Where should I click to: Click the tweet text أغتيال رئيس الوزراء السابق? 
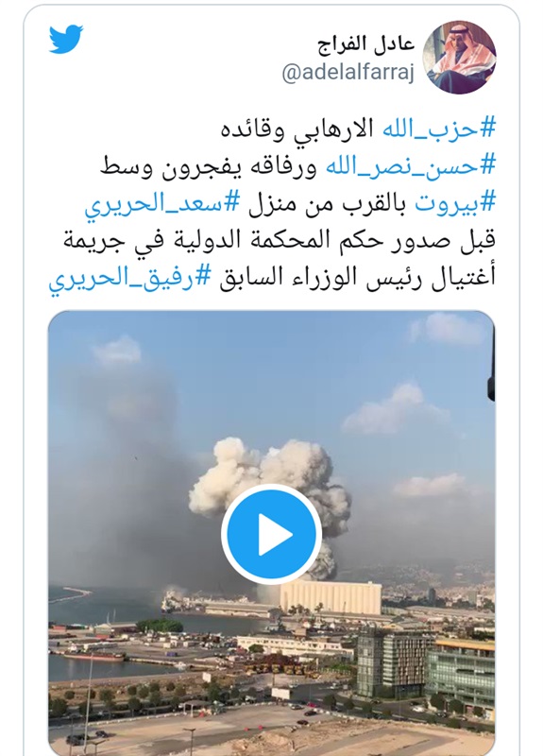pyautogui.click(x=358, y=278)
